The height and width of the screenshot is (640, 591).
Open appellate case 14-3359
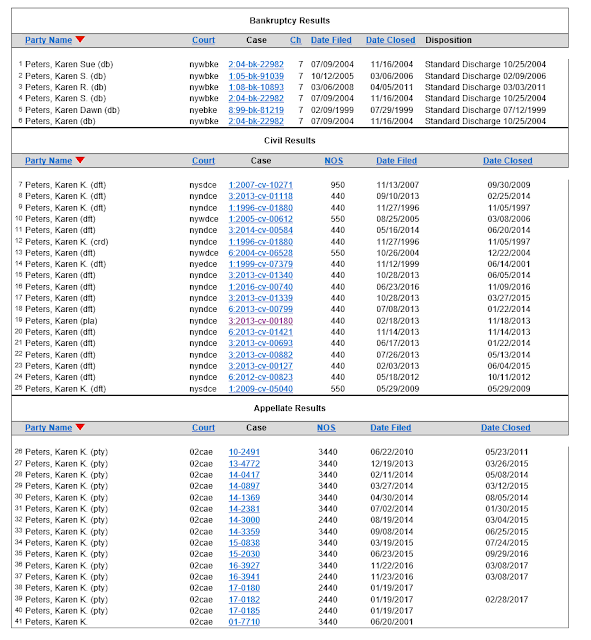click(244, 532)
